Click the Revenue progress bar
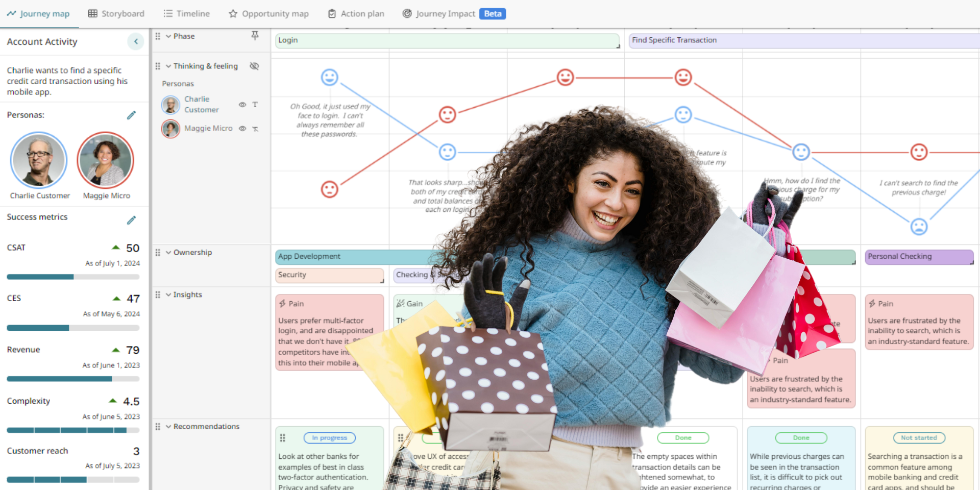The width and height of the screenshot is (980, 490). tap(73, 379)
